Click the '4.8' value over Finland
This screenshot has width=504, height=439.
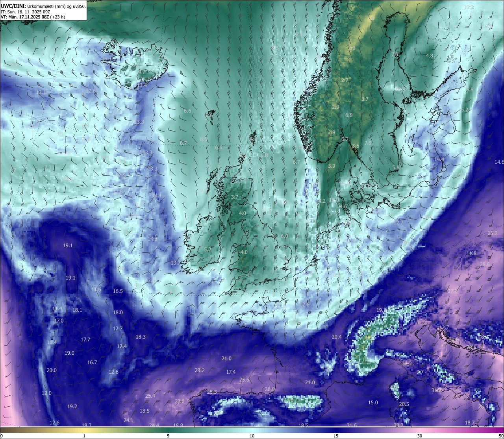[x=430, y=56]
